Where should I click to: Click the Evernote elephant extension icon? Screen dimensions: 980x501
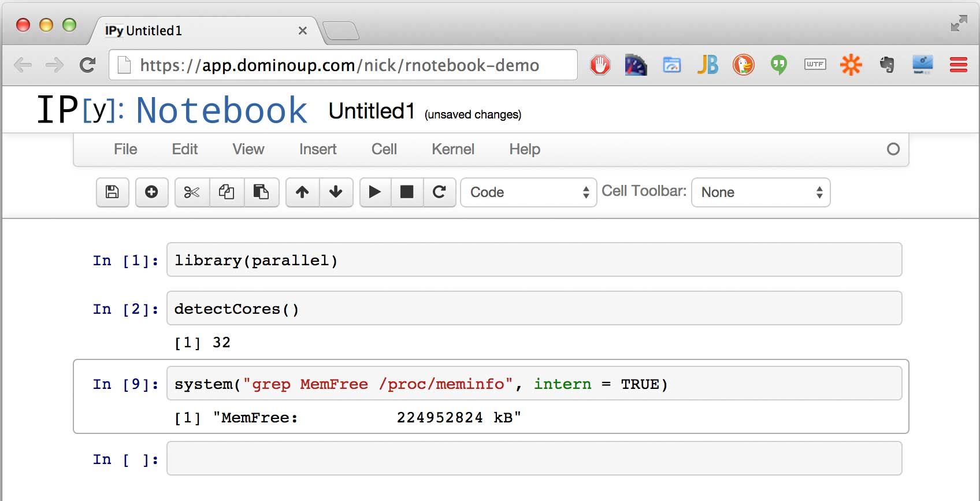(x=887, y=65)
